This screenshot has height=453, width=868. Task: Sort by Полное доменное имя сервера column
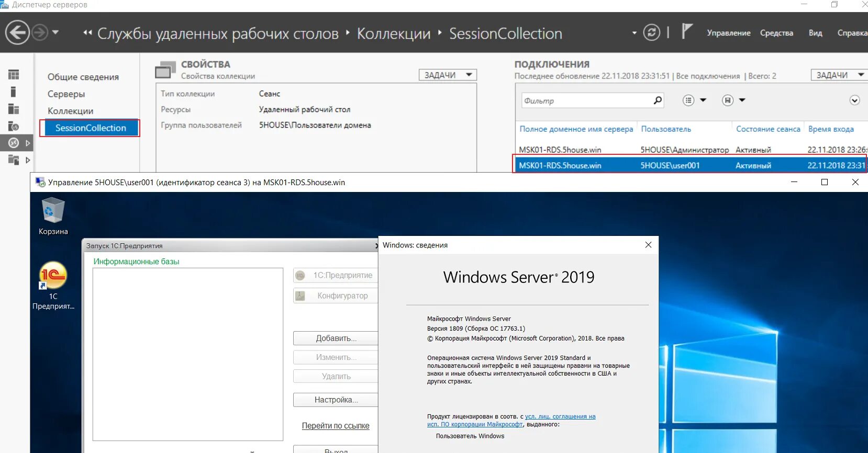(x=576, y=129)
